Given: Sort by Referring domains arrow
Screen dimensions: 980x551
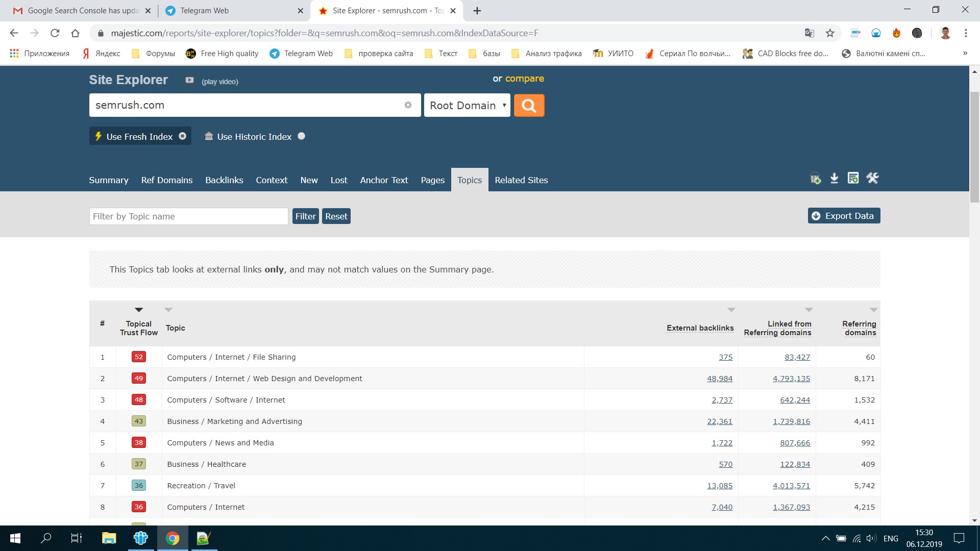Looking at the screenshot, I should tap(874, 310).
